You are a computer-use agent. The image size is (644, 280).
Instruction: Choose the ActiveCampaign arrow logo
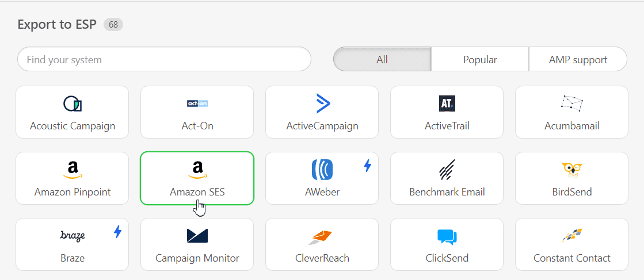[322, 103]
